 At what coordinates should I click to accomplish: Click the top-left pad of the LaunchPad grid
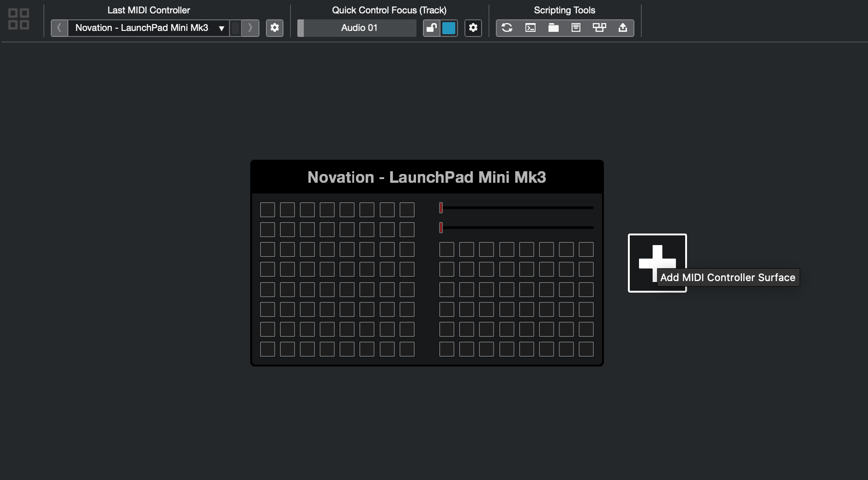point(268,210)
